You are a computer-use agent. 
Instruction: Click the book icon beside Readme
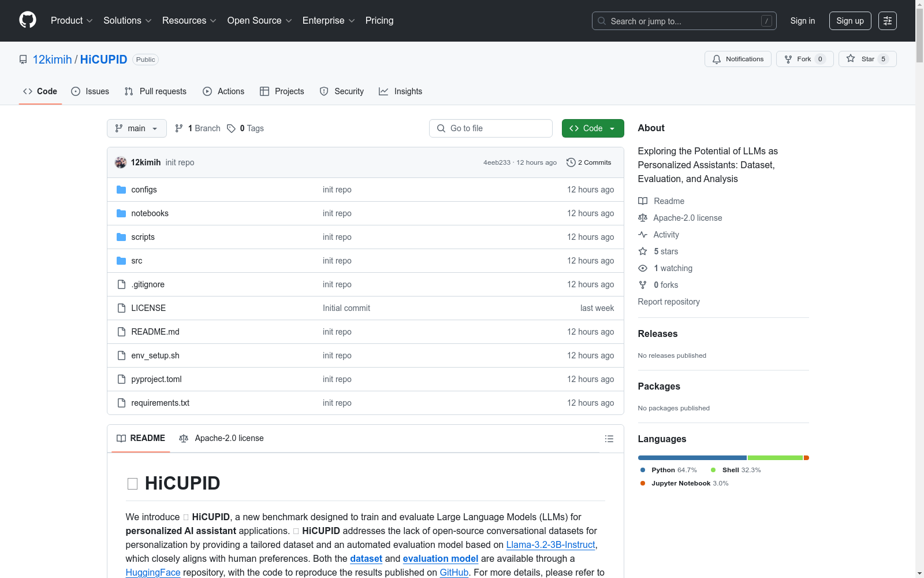point(643,201)
